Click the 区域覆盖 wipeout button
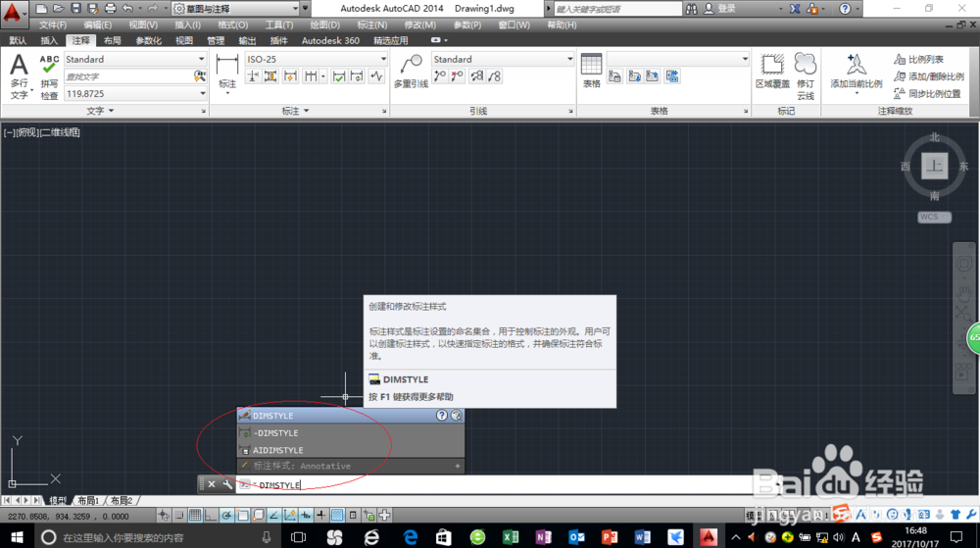 772,71
